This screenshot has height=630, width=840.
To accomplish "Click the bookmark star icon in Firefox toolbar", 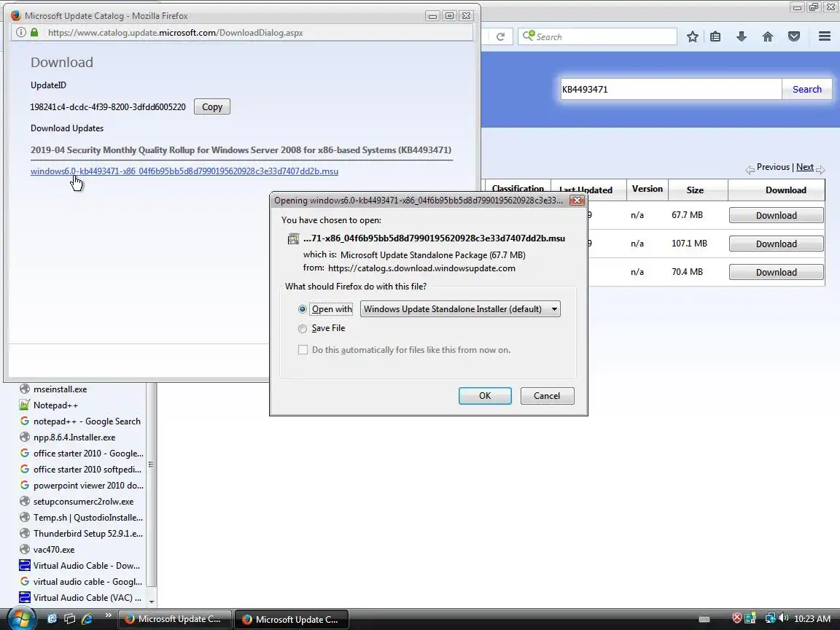I will 692,36.
